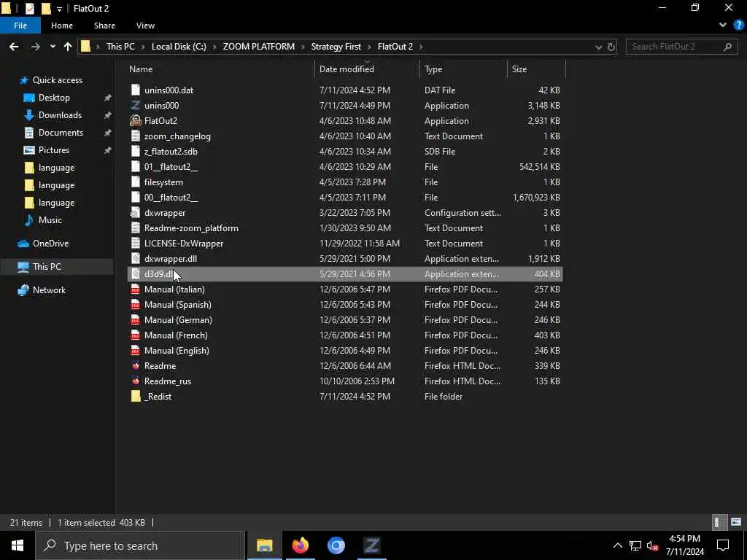The width and height of the screenshot is (747, 560).
Task: Select Documents in navigation pane
Action: (x=61, y=133)
